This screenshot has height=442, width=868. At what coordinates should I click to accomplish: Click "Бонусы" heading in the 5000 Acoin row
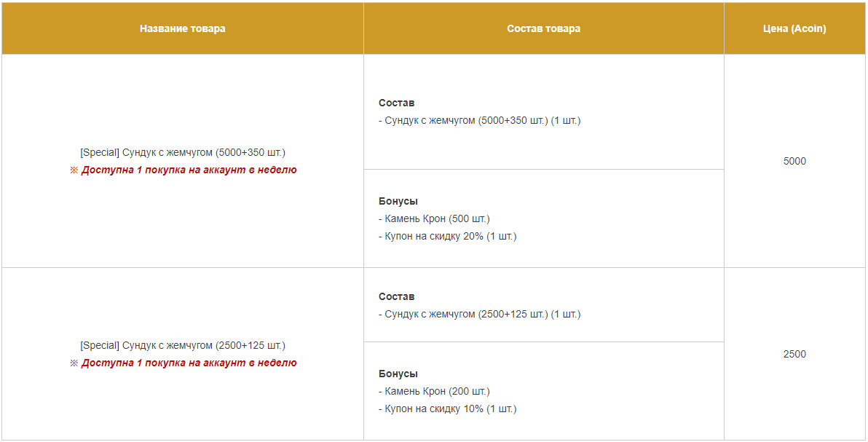click(398, 201)
